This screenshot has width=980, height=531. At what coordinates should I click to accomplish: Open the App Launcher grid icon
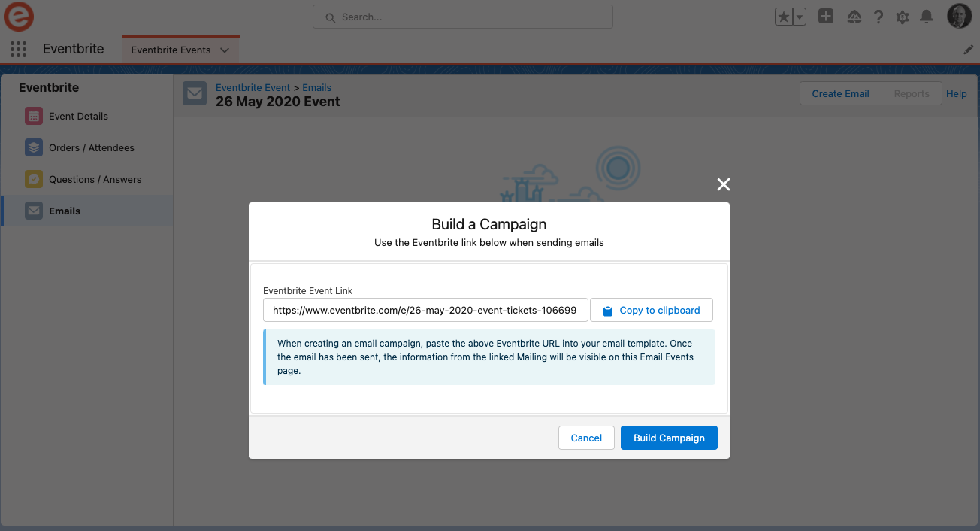pos(19,50)
